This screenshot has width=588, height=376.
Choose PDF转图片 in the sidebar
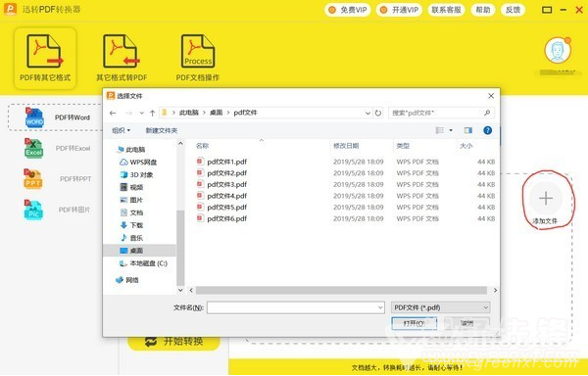[58, 210]
